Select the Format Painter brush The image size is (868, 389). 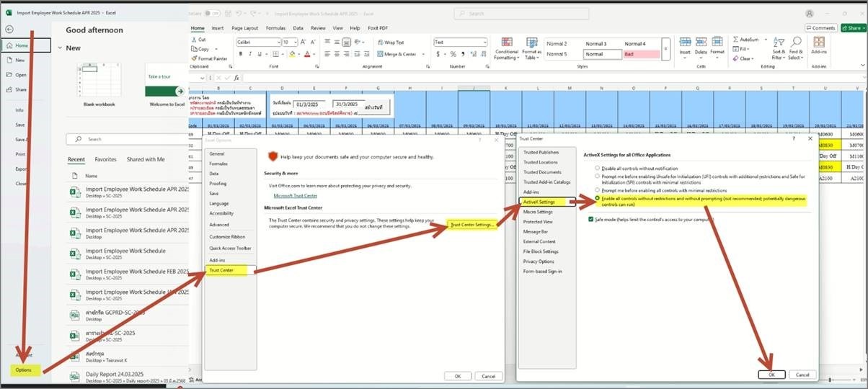point(194,58)
